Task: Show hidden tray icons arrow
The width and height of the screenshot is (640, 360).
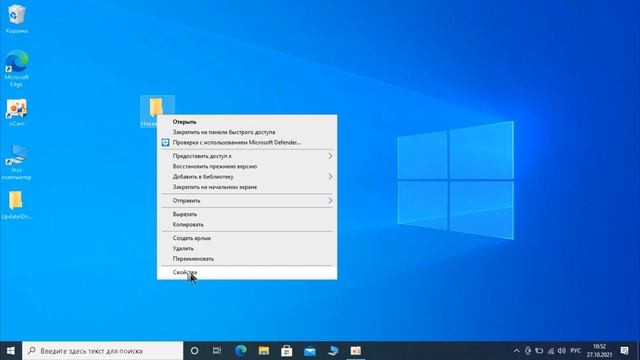Action: click(516, 351)
